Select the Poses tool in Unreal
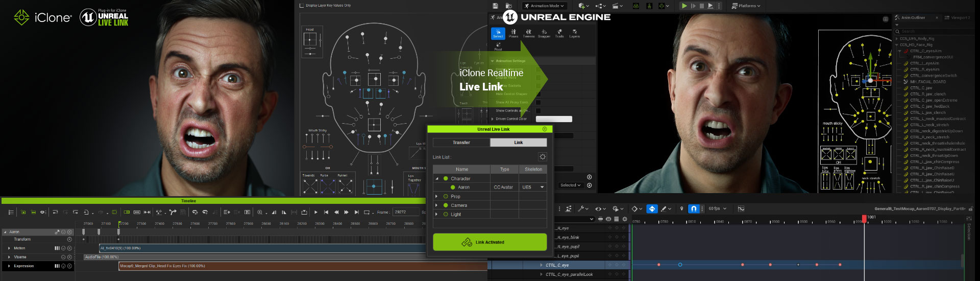 pyautogui.click(x=513, y=33)
